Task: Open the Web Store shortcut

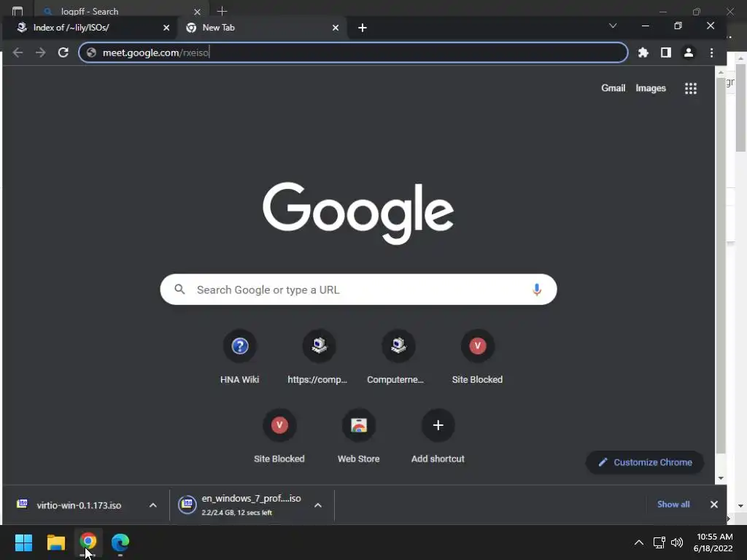Action: point(359,436)
